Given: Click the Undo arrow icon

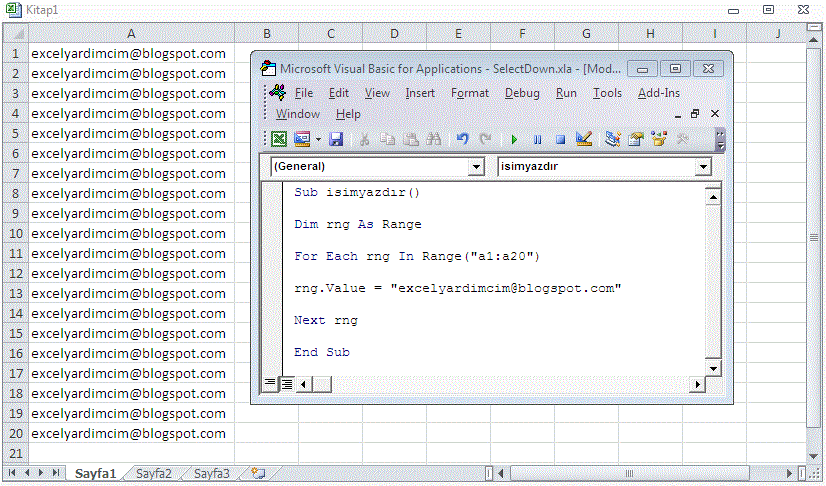Looking at the screenshot, I should [463, 139].
